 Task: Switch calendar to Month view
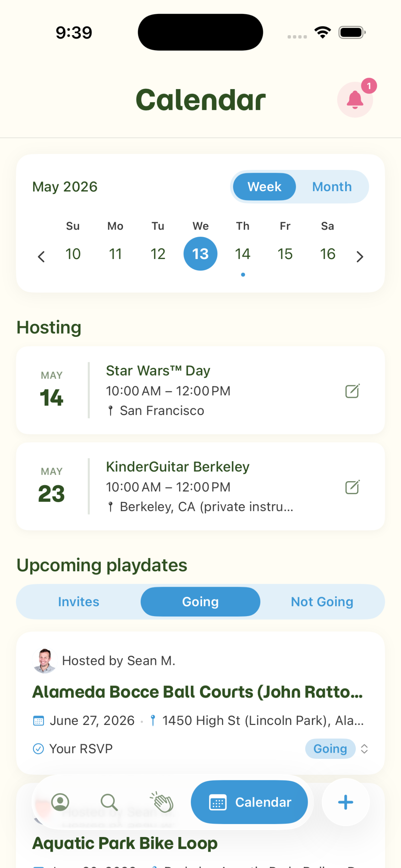click(x=332, y=187)
